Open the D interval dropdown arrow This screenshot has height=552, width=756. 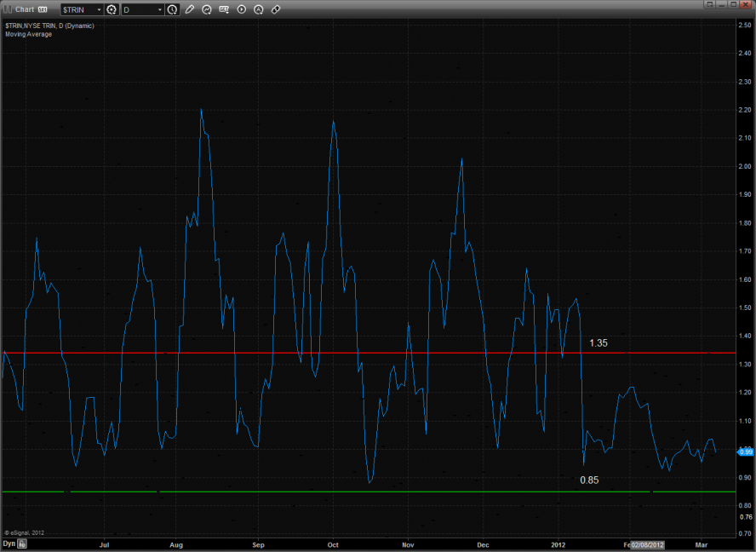pyautogui.click(x=159, y=9)
